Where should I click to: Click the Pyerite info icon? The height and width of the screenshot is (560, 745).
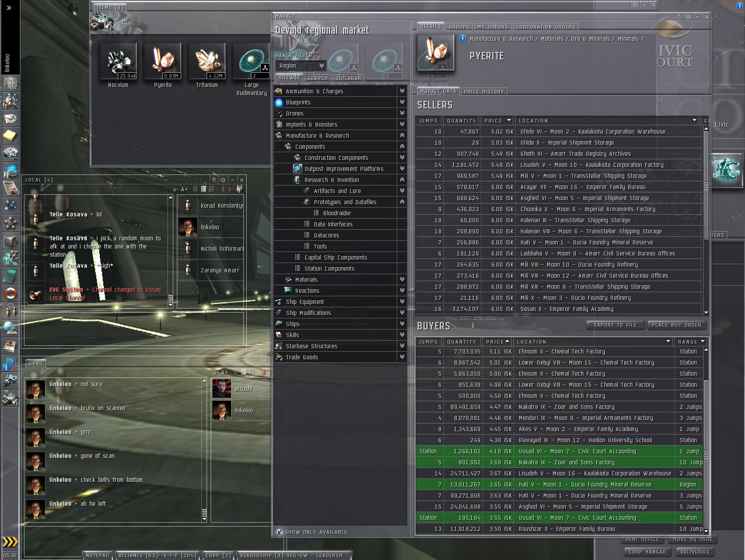(x=463, y=38)
